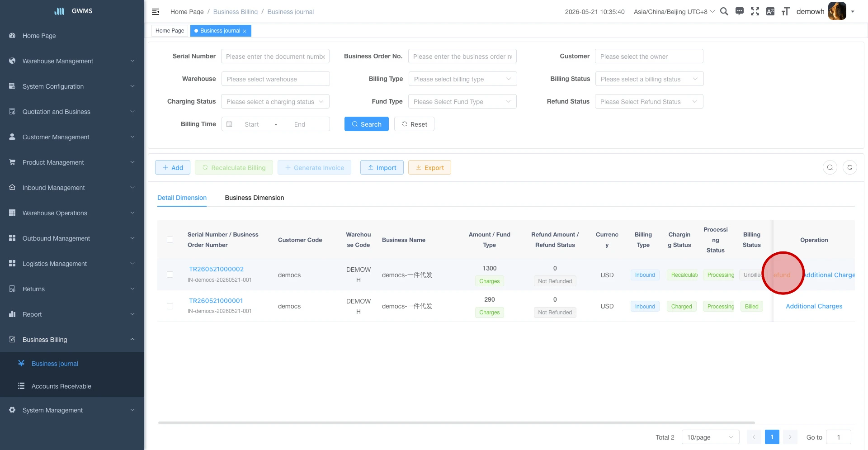
Task: Click the Export button
Action: pyautogui.click(x=429, y=167)
